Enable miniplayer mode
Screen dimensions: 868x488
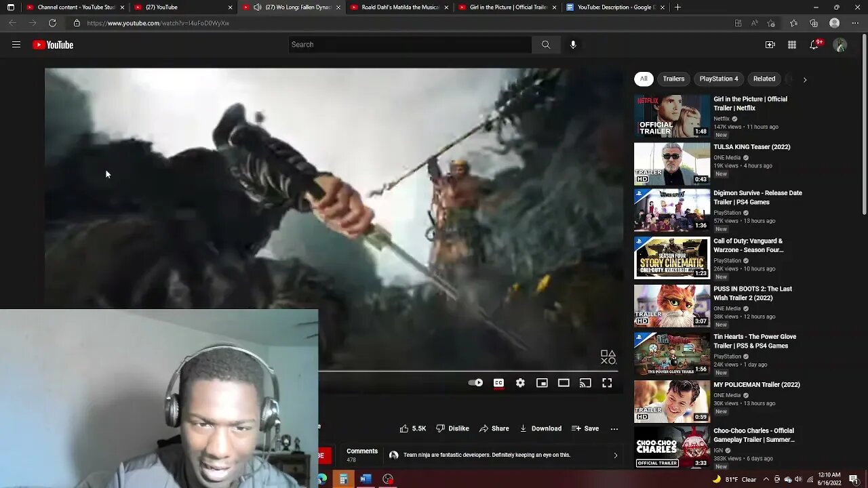point(542,383)
